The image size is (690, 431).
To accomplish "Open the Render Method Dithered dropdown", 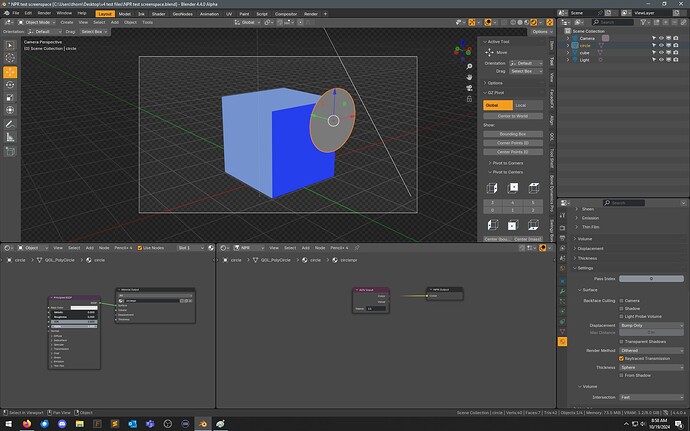I will point(651,350).
